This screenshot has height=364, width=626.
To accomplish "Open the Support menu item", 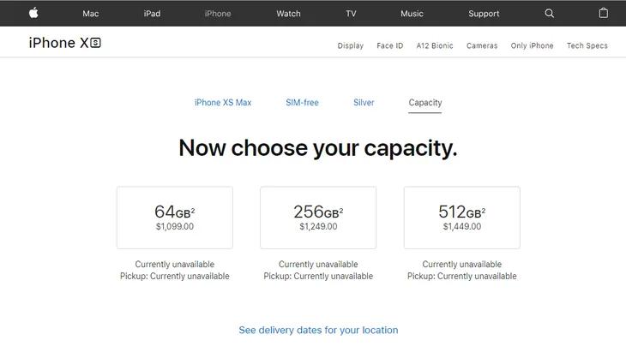I will tap(484, 14).
